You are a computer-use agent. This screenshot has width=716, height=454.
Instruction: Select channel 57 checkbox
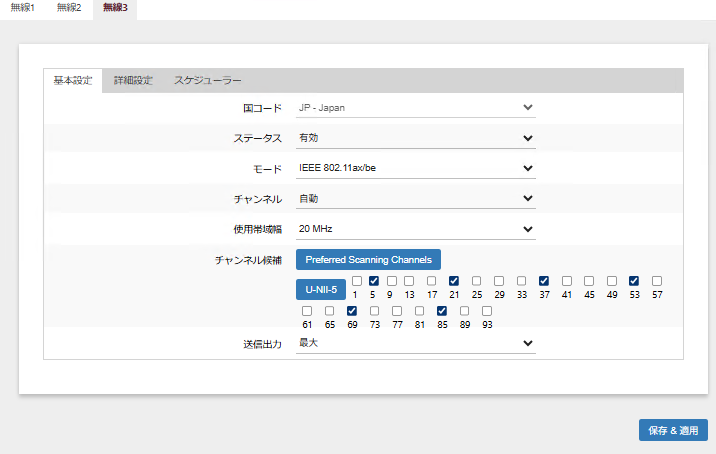point(657,281)
